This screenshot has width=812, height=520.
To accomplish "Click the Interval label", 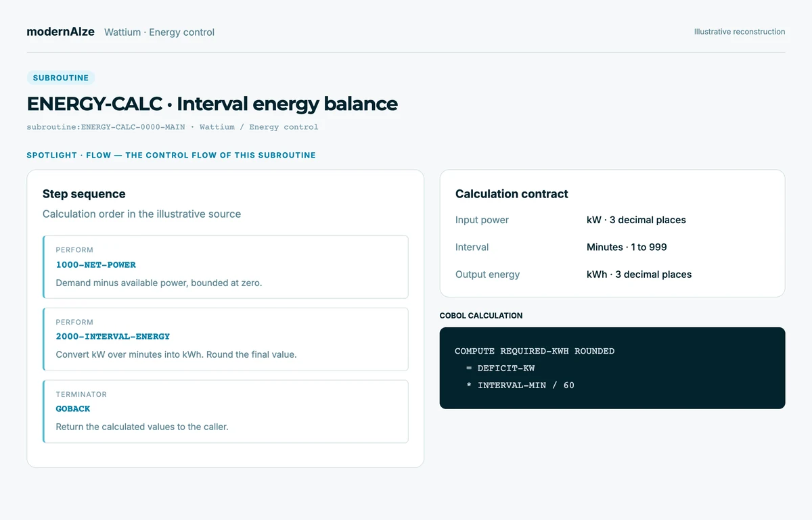I will coord(472,247).
